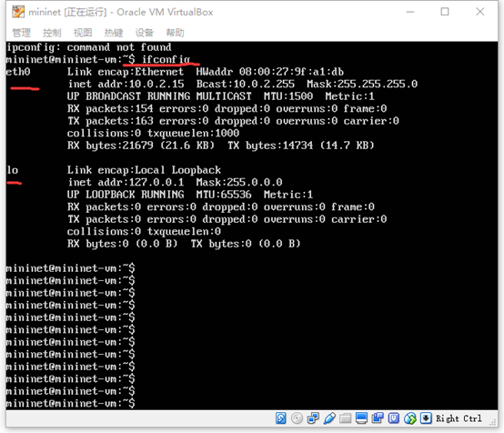The image size is (504, 433).
Task: Click the 'inet addr:127.0.0.1' text
Action: [126, 182]
